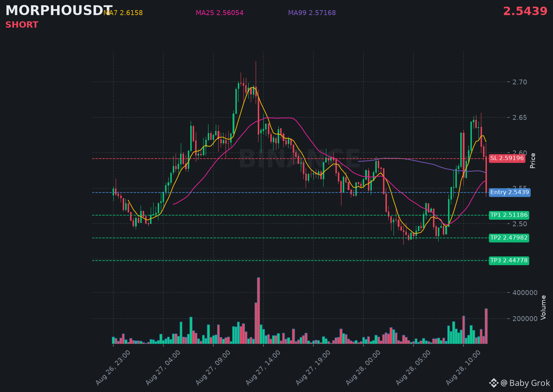This screenshot has height=392, width=553.
Task: Select the red SHORT position label
Action: point(22,25)
